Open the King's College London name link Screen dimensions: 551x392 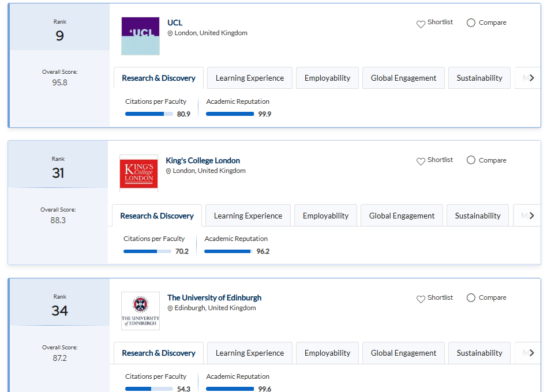tap(203, 160)
